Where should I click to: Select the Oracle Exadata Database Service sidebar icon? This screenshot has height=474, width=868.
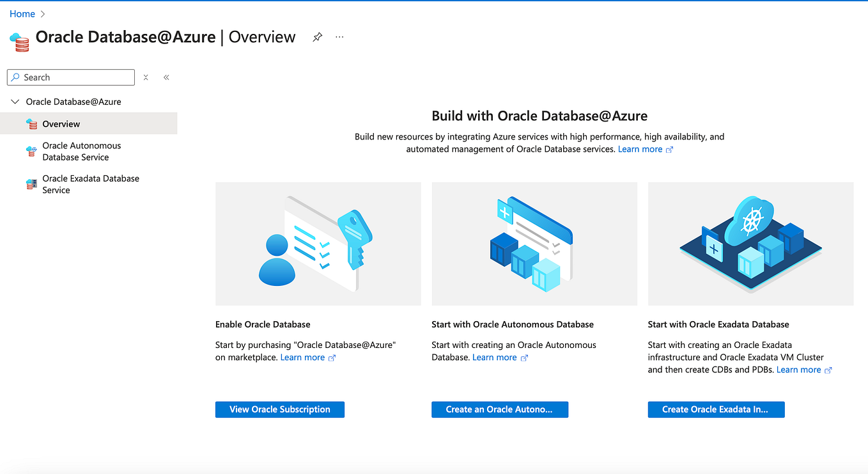click(x=31, y=184)
